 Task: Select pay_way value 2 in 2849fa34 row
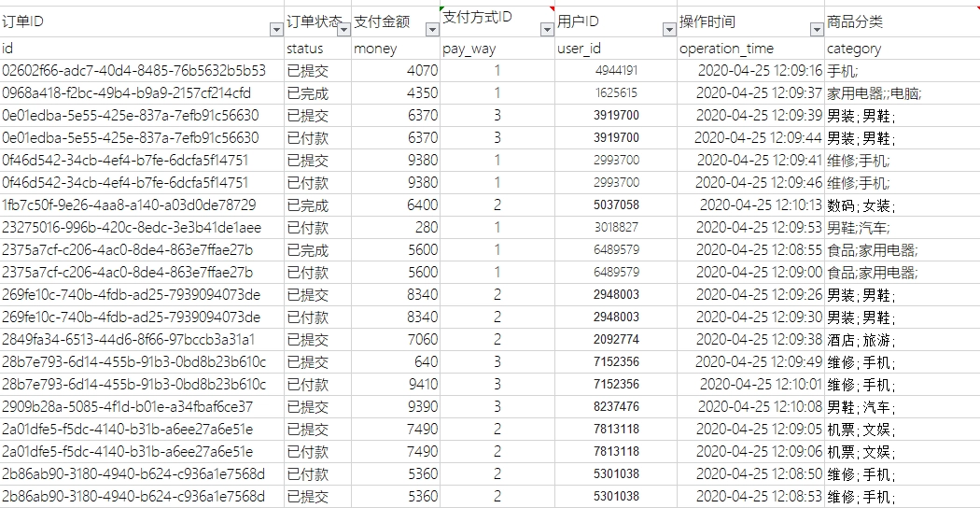click(x=497, y=340)
